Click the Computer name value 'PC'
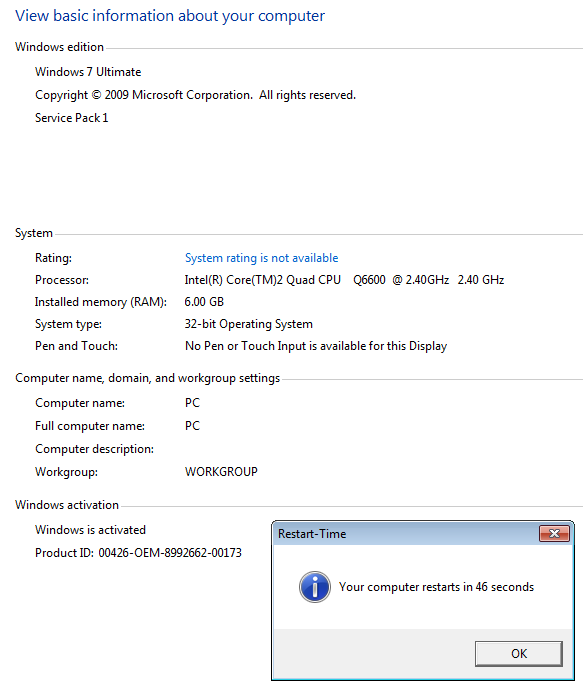This screenshot has width=583, height=685. 192,403
